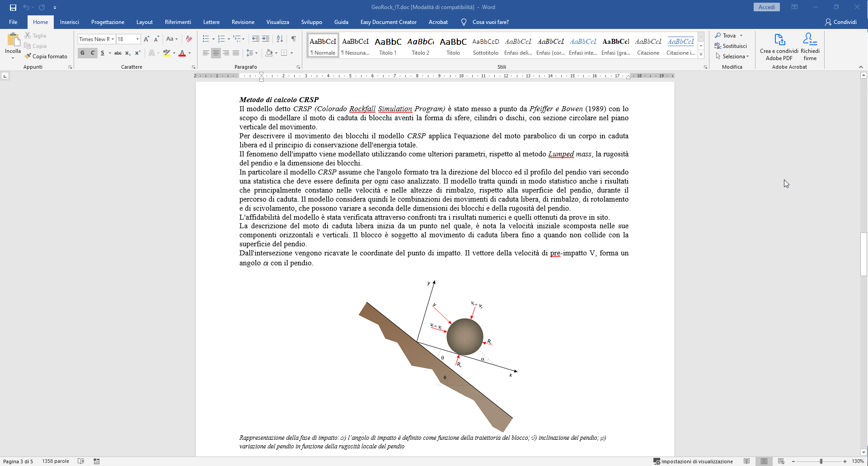Zoom in with the plus button
The width and height of the screenshot is (868, 466).
(x=845, y=461)
